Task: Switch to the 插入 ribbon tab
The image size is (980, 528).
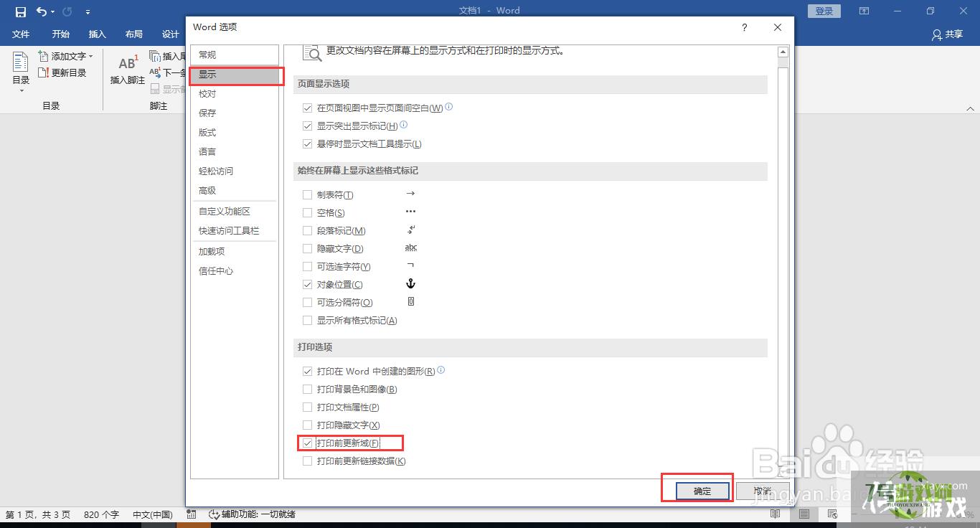Action: pyautogui.click(x=97, y=34)
